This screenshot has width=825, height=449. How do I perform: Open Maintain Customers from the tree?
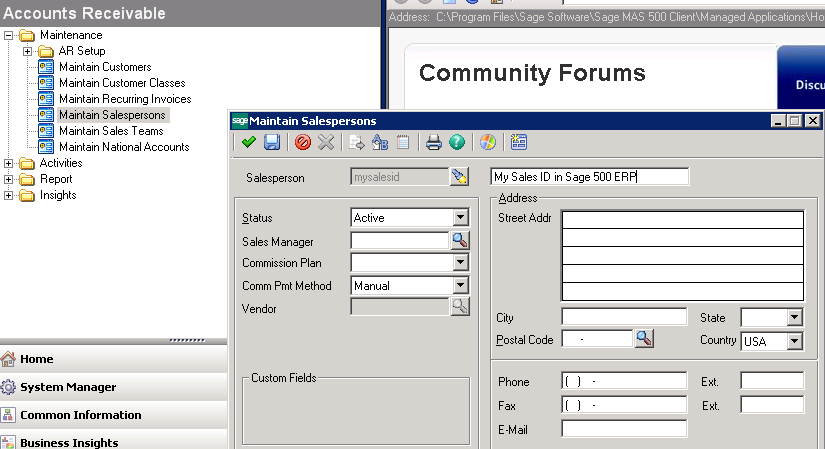pyautogui.click(x=105, y=67)
